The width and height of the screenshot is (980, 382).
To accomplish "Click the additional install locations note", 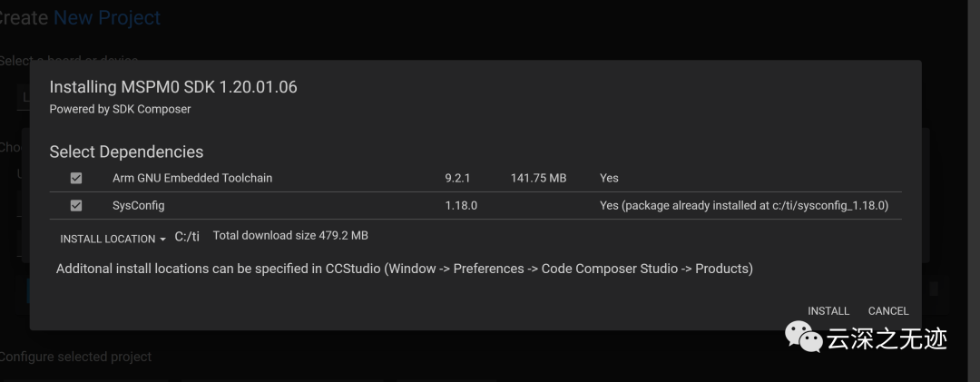I will pos(405,269).
